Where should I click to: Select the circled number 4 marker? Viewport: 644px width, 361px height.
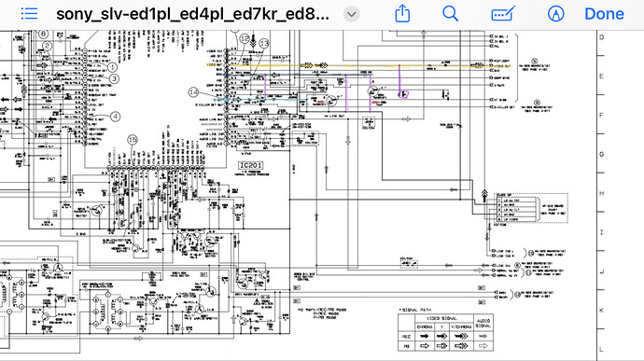pos(116,117)
